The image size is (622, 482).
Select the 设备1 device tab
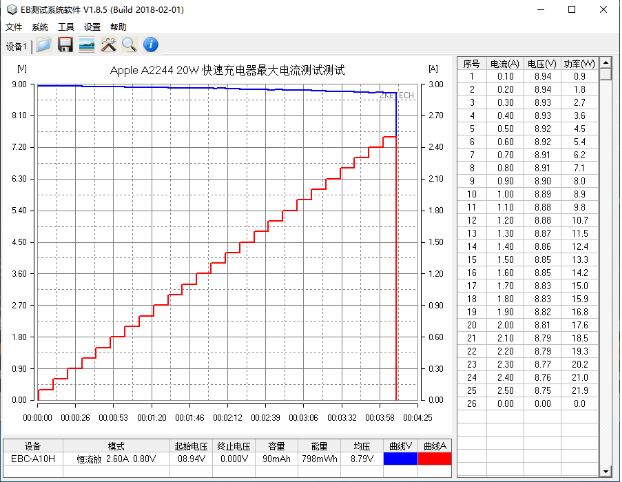(x=16, y=46)
